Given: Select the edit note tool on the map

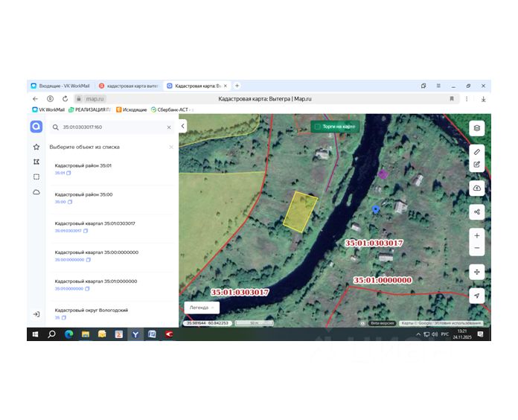Looking at the screenshot, I should [x=477, y=165].
